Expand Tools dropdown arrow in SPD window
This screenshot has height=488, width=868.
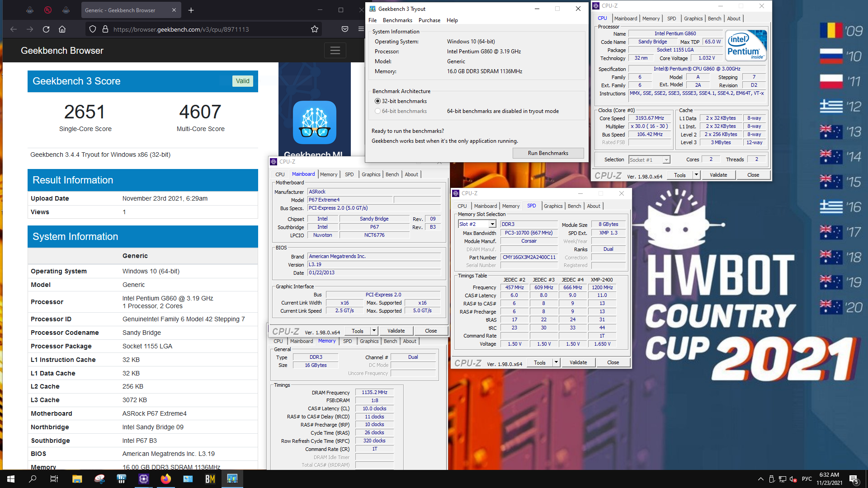[556, 362]
